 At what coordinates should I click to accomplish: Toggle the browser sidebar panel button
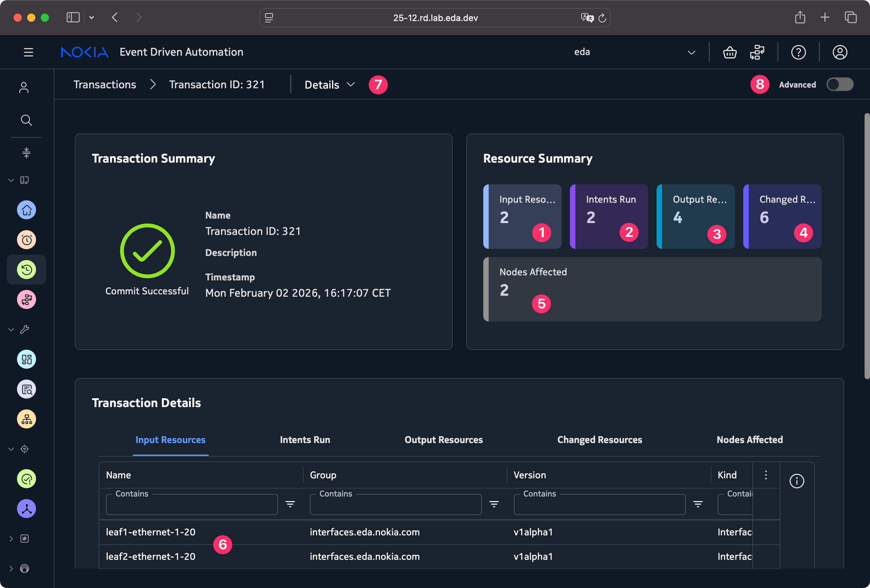pyautogui.click(x=73, y=18)
